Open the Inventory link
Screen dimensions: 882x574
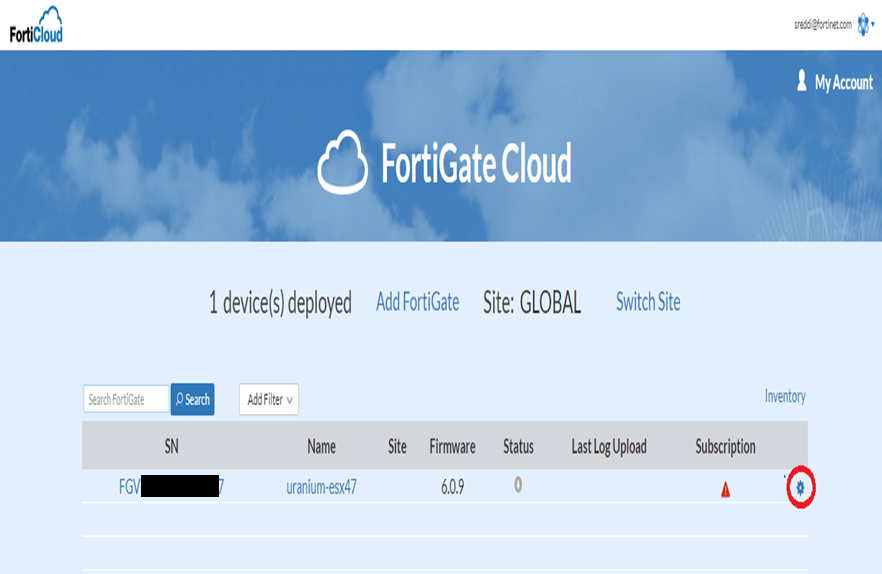tap(785, 396)
